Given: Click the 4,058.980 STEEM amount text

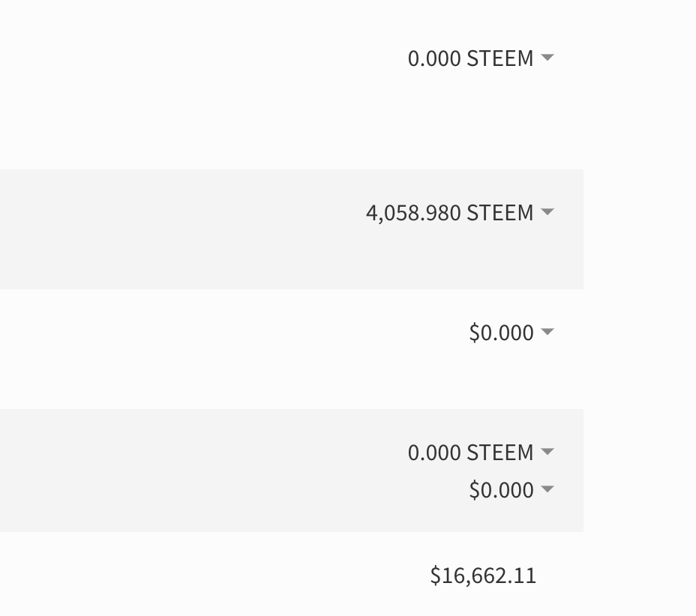Looking at the screenshot, I should coord(449,213).
